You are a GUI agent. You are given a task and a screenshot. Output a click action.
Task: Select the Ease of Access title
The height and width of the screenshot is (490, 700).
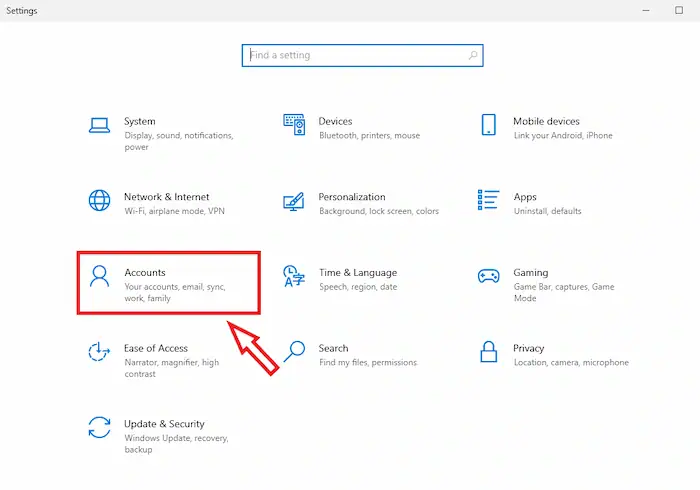point(156,348)
